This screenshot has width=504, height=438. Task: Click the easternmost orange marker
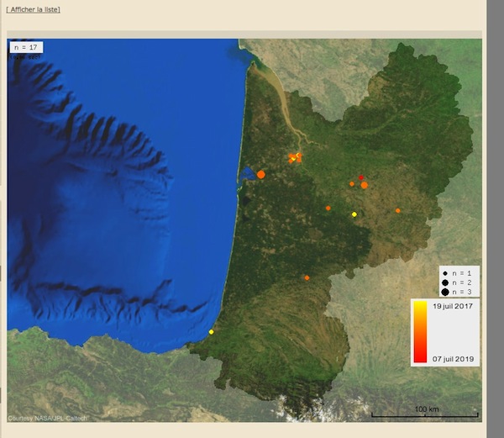tap(398, 210)
